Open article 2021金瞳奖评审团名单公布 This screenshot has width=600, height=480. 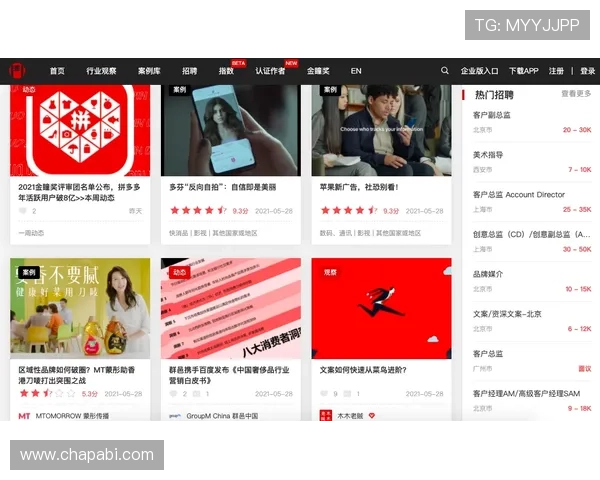(x=79, y=193)
